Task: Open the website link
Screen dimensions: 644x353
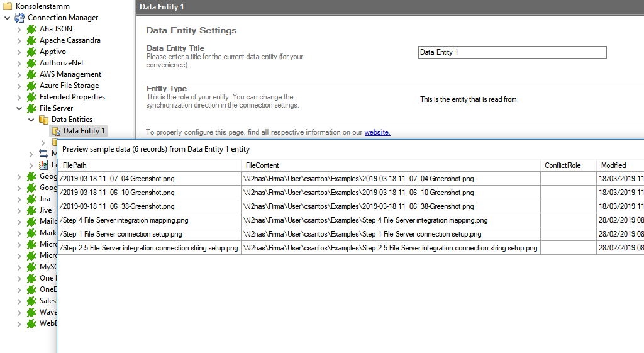Action: click(x=377, y=132)
